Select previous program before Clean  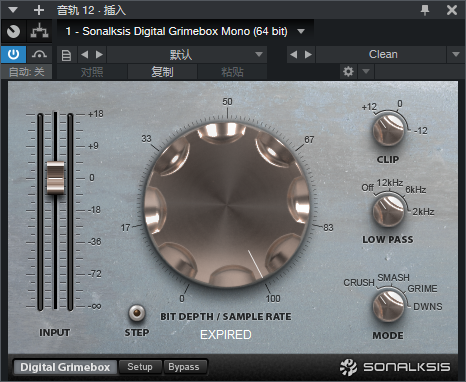tap(293, 54)
